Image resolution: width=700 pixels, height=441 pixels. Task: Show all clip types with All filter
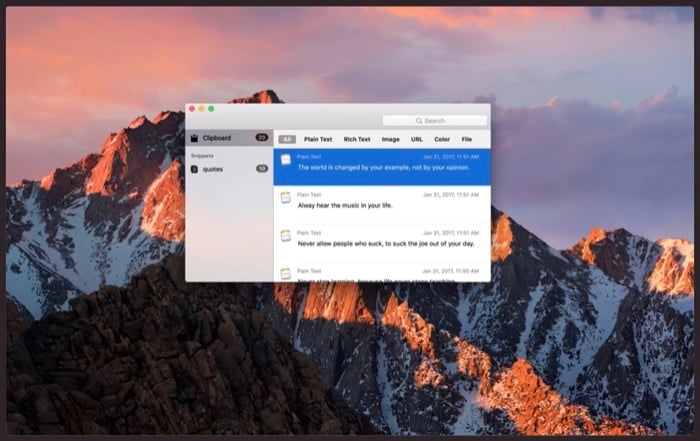pos(287,139)
